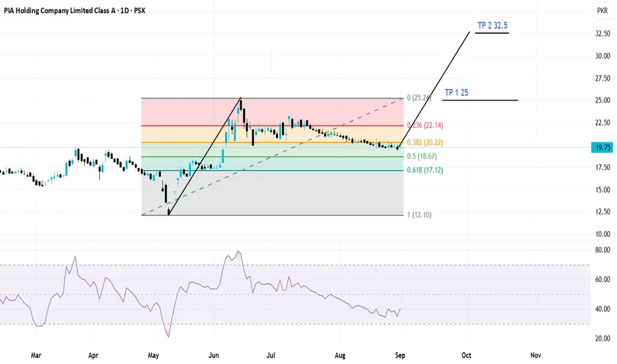Click the RSI 60.00 axis label

(602, 279)
